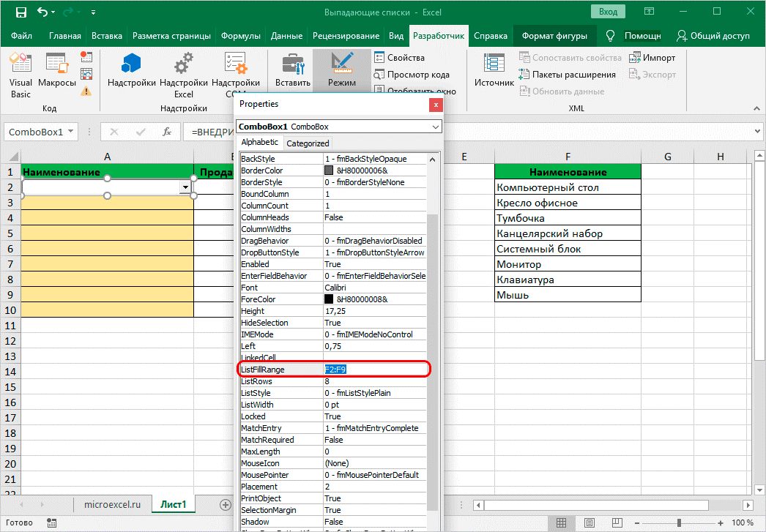The height and width of the screenshot is (532, 766).
Task: Click the Свойства button in ribbon
Action: pos(399,58)
